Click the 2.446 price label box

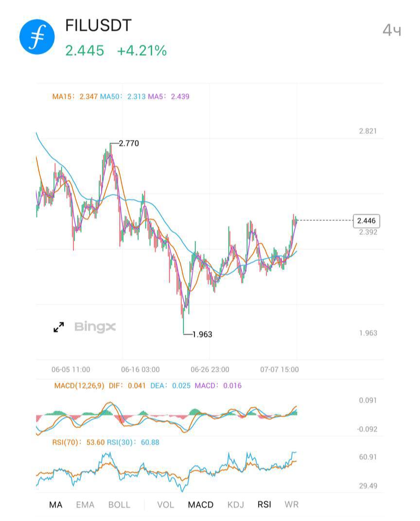tap(366, 221)
